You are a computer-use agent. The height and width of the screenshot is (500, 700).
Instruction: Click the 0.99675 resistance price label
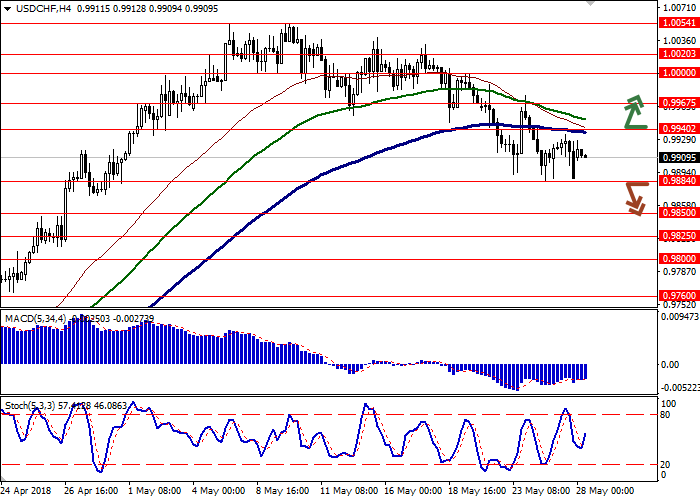point(679,103)
